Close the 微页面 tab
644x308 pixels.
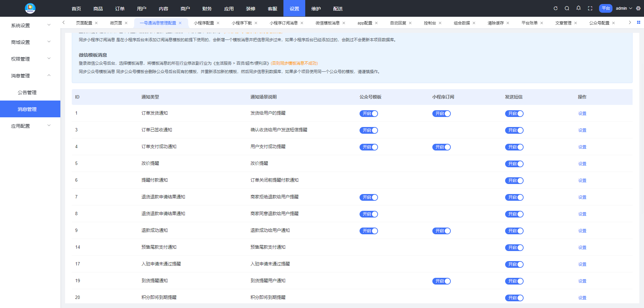(126, 23)
